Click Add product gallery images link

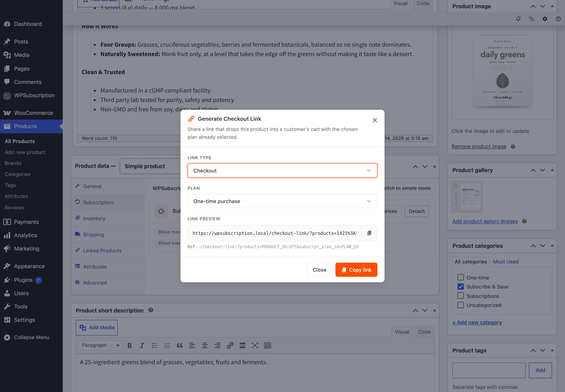pyautogui.click(x=485, y=221)
